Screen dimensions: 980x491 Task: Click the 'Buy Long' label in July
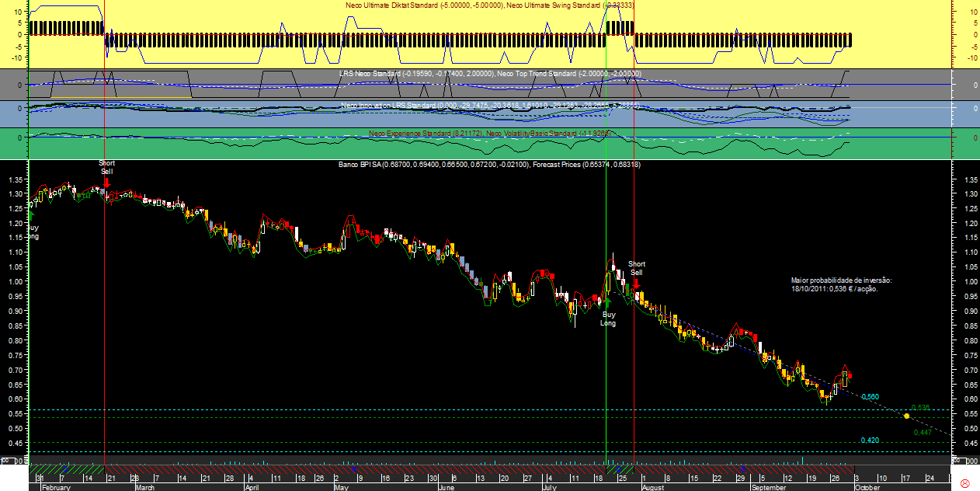[x=607, y=319]
